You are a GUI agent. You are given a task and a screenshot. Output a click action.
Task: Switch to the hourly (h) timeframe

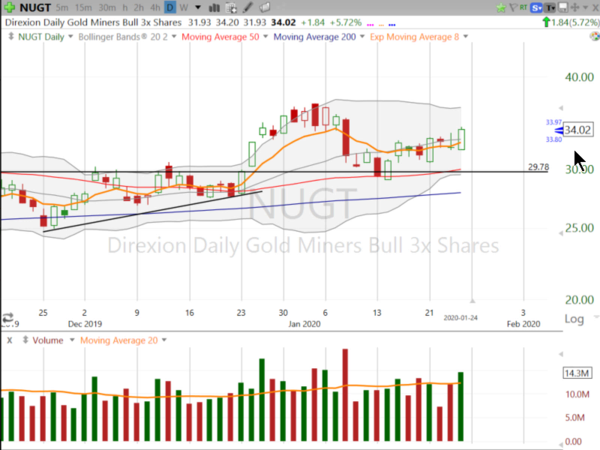point(125,8)
